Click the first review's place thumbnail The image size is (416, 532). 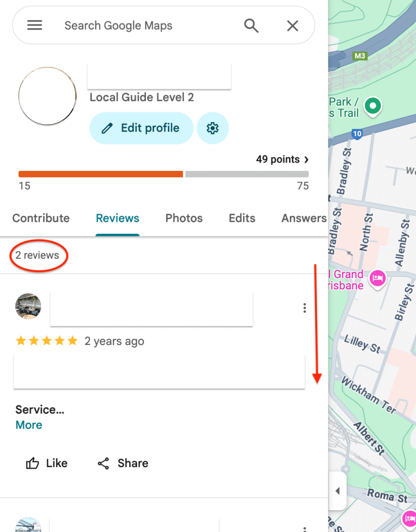click(x=29, y=307)
